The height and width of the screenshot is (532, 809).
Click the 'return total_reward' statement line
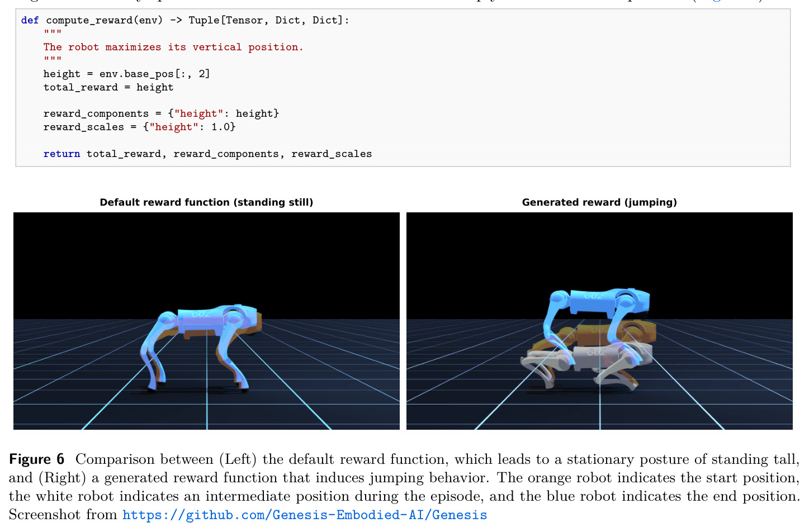tap(207, 154)
